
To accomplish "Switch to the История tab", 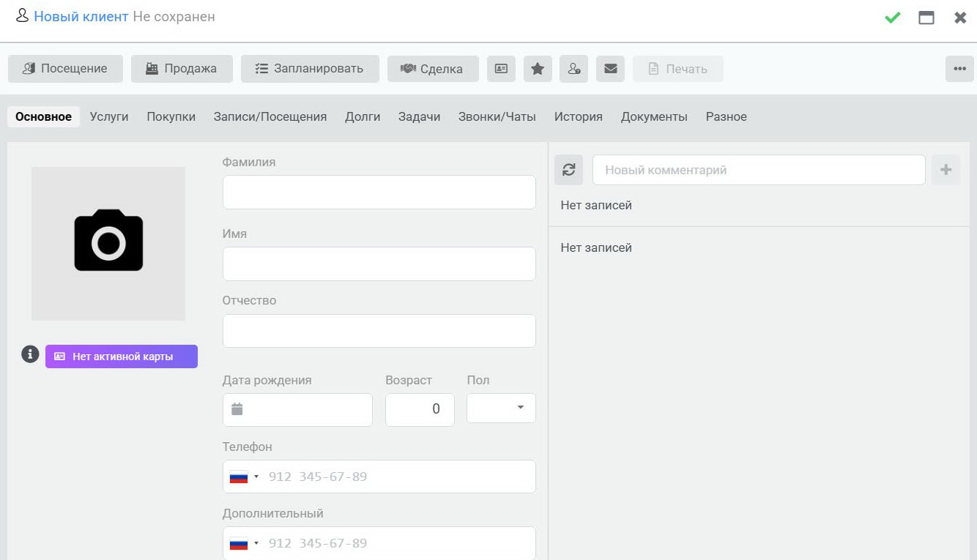I will [x=578, y=116].
